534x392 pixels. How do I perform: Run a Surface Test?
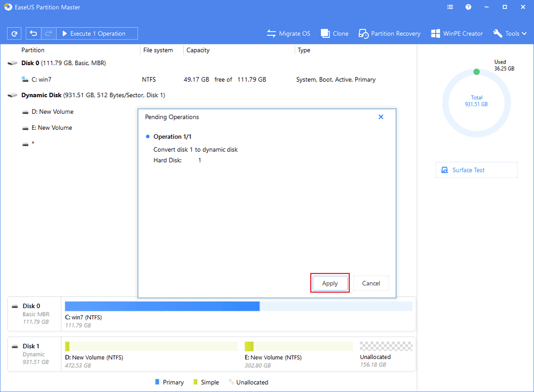pyautogui.click(x=476, y=170)
